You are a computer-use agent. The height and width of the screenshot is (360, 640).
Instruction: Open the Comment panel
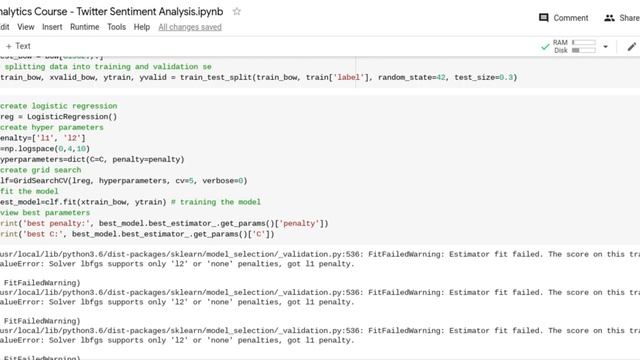click(x=564, y=18)
